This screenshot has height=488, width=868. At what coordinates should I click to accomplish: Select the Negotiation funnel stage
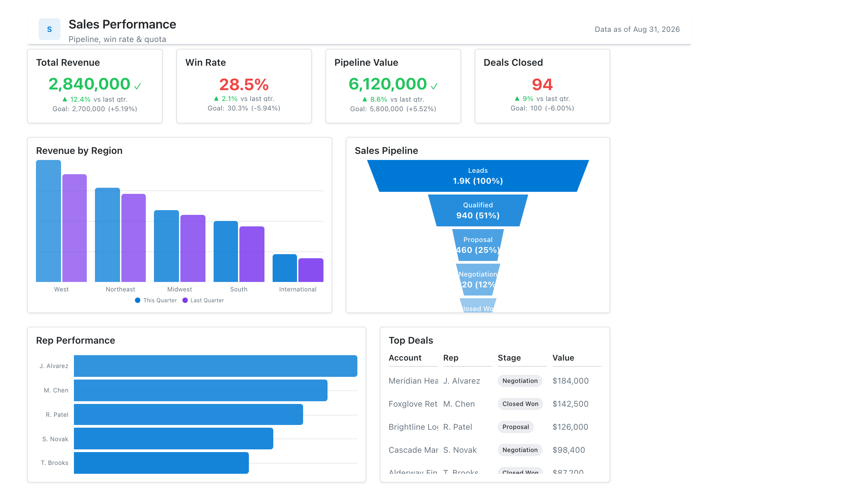[x=478, y=280]
